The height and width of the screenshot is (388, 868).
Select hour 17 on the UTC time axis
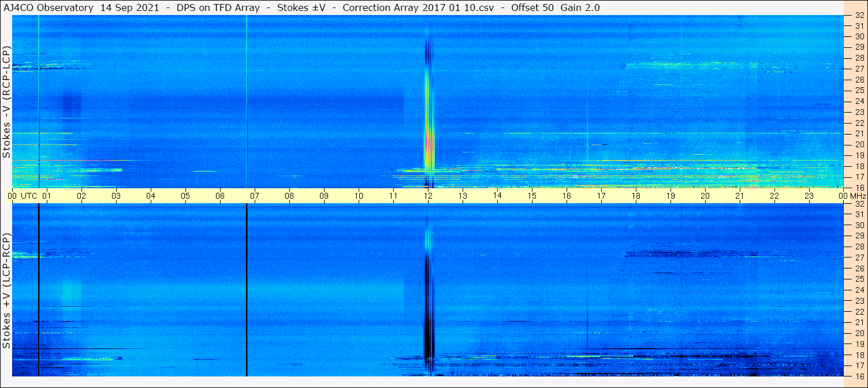[x=601, y=196]
